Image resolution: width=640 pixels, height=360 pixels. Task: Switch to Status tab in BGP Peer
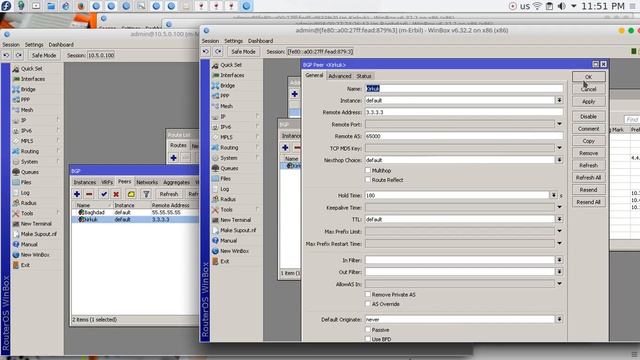[x=364, y=76]
